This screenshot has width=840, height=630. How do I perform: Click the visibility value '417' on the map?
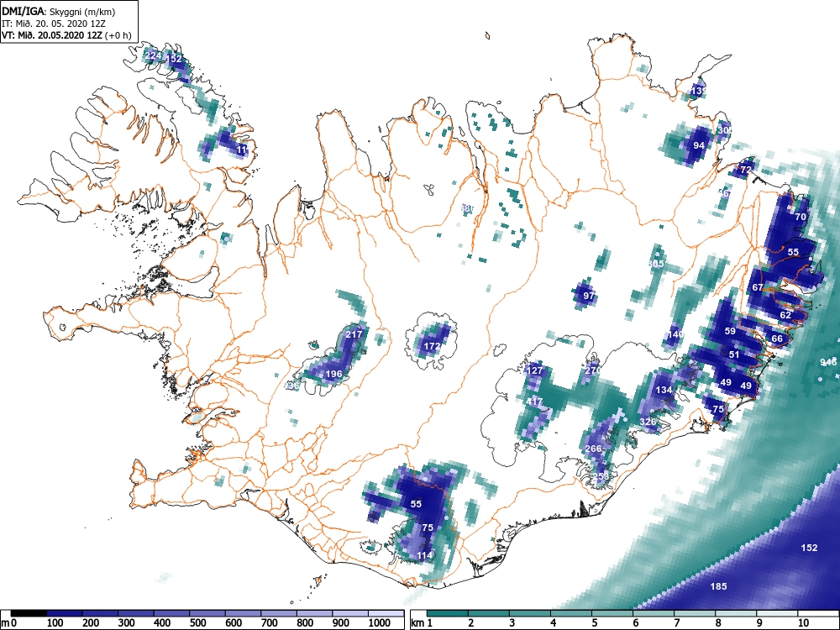pyautogui.click(x=534, y=402)
